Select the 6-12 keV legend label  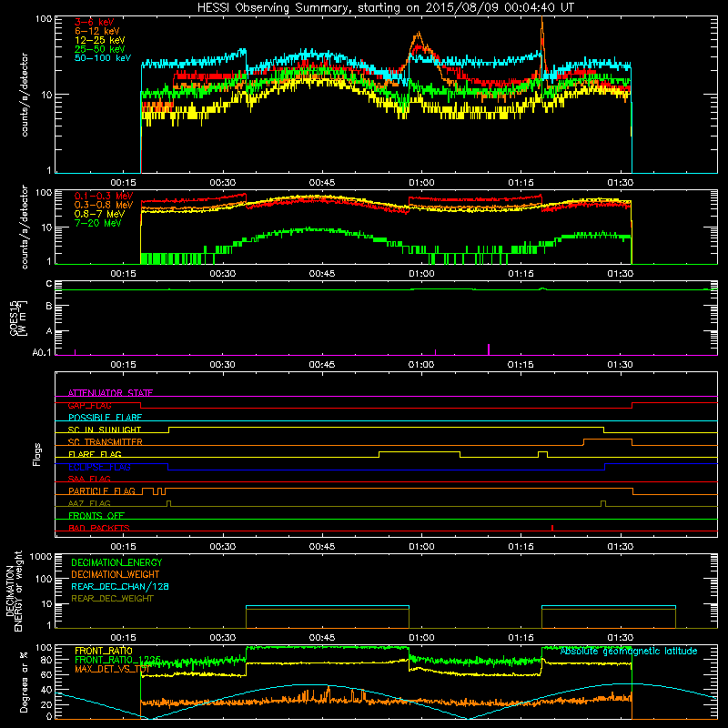point(96,31)
